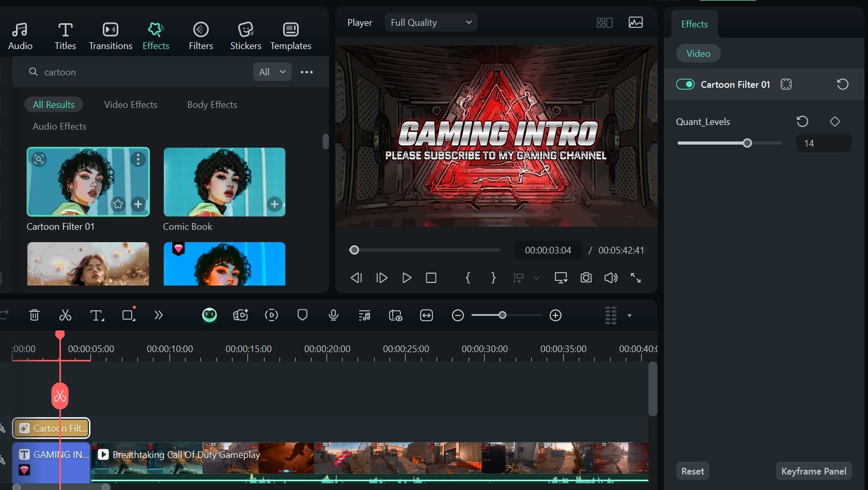
Task: Expand the All filter dropdown
Action: 272,72
